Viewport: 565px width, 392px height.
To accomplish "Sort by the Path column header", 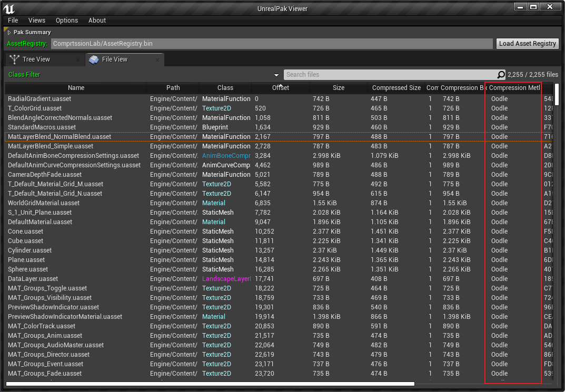I will (x=173, y=88).
